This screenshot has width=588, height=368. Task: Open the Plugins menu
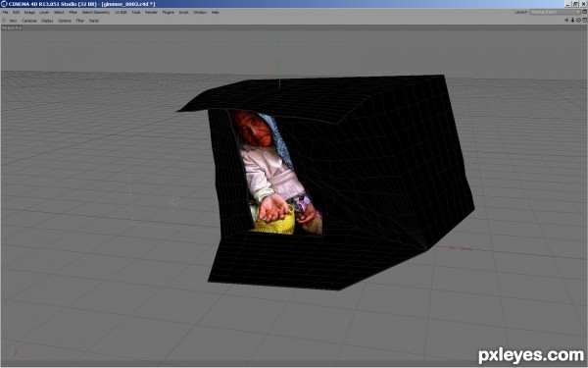tap(168, 13)
